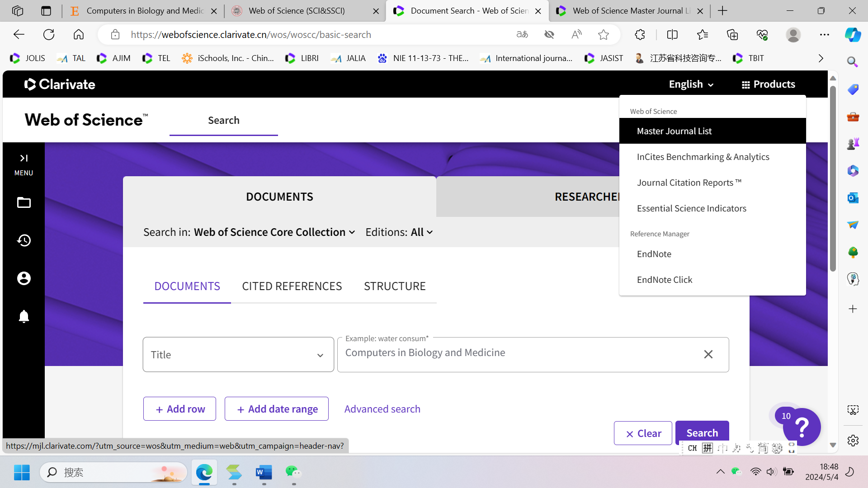Open Copilot icon in browser
Viewport: 868px width, 488px height.
(x=853, y=34)
